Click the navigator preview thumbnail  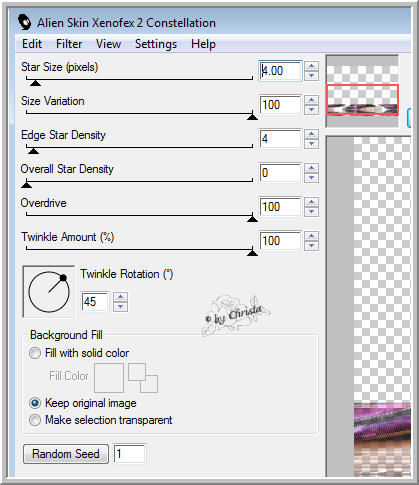362,91
